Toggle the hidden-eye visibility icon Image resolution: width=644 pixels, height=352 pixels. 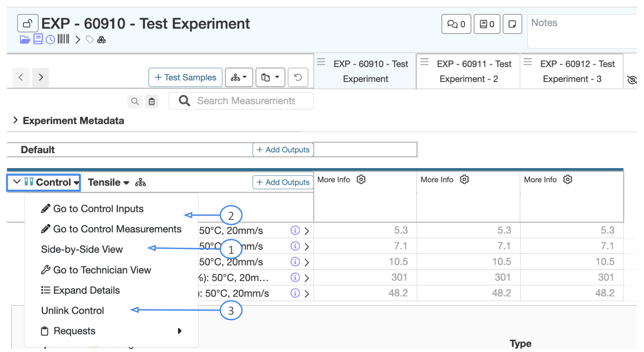pyautogui.click(x=632, y=80)
